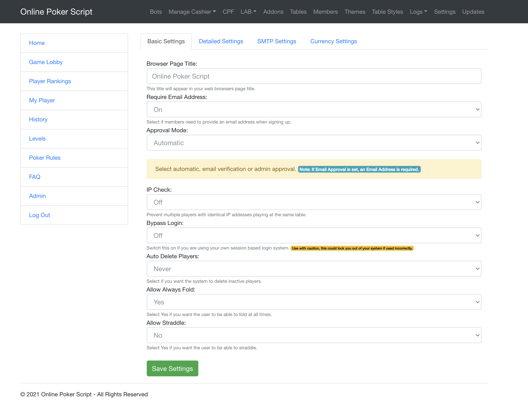Open the Require Email Address select
Screen dimensions: 528x420
(314, 109)
